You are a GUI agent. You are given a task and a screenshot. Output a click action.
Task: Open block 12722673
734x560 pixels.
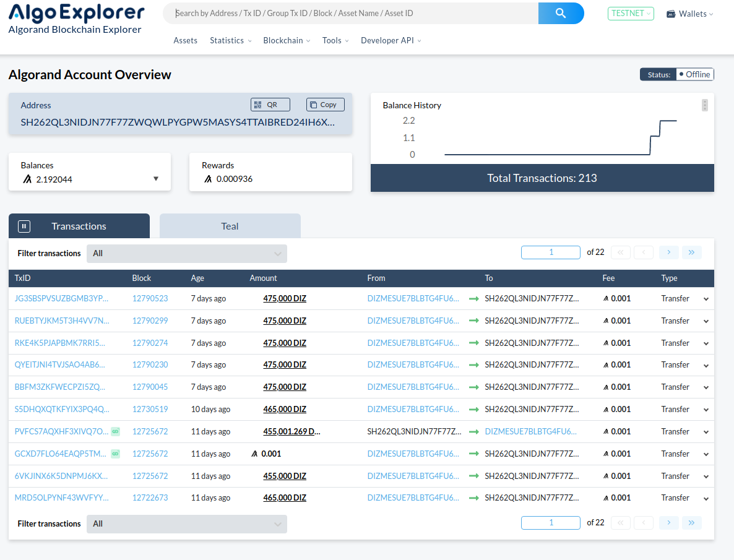click(x=150, y=498)
